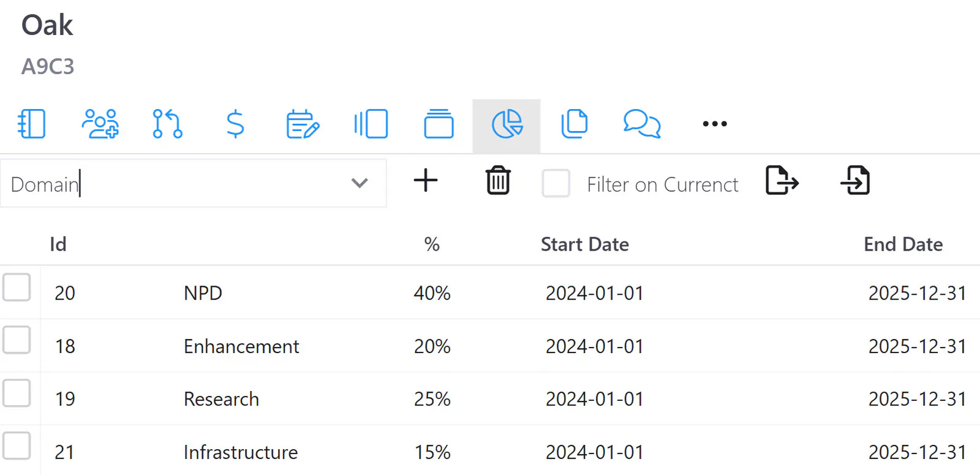Tick the checkbox for NPD row
The width and height of the screenshot is (980, 475).
17,287
